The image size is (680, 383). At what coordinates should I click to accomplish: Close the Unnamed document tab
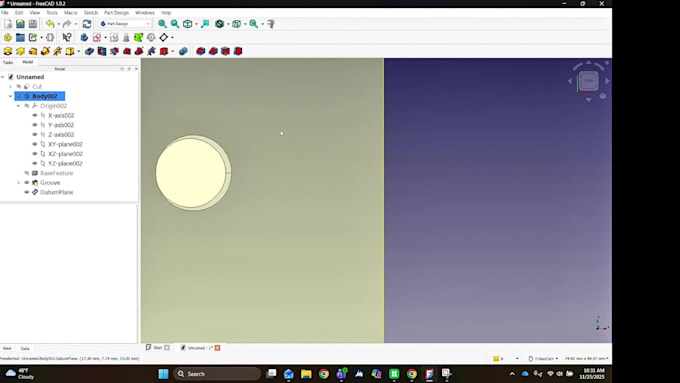click(218, 348)
